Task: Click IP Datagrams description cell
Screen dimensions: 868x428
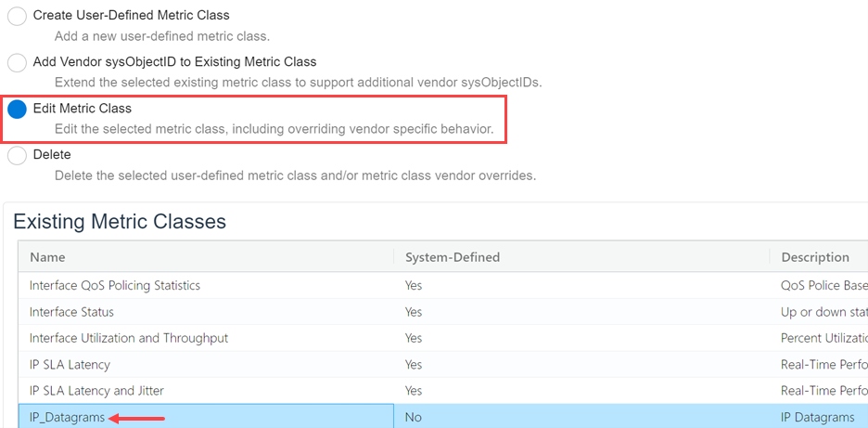Action: (x=818, y=418)
